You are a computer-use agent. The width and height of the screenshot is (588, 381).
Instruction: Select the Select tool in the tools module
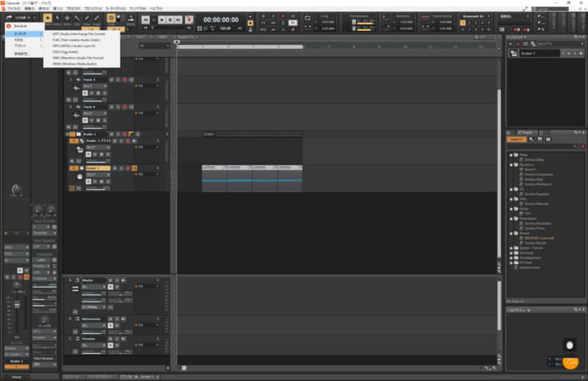pos(57,18)
